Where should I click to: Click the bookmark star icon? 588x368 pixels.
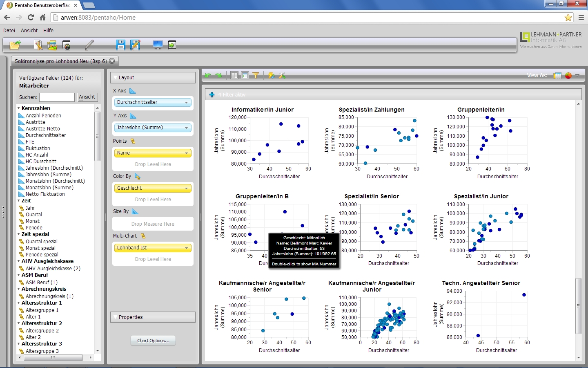(568, 17)
